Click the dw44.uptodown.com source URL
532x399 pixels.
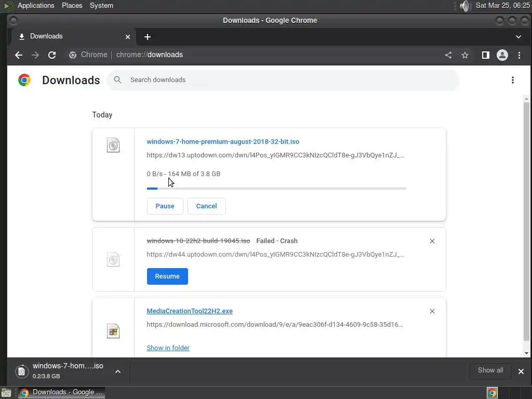(275, 255)
